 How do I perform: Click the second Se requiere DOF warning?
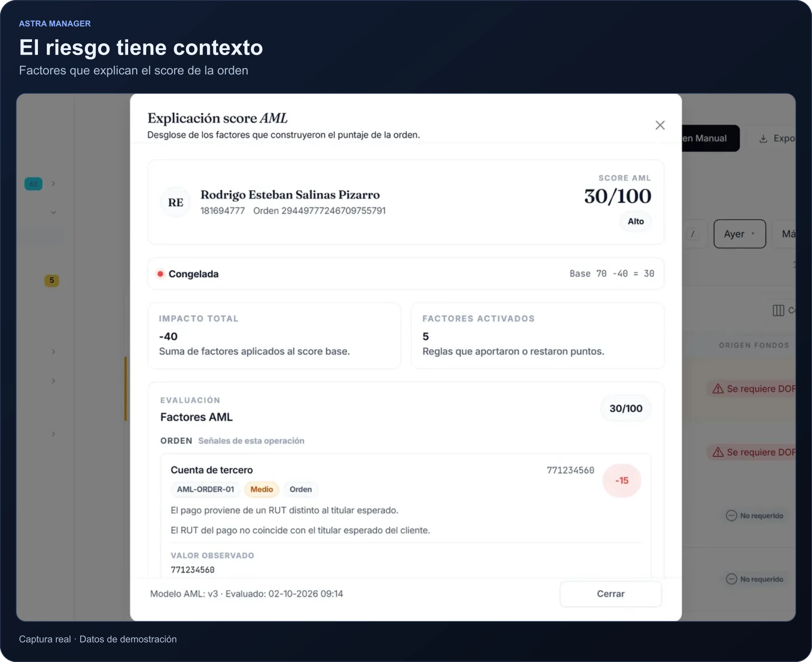(x=754, y=452)
